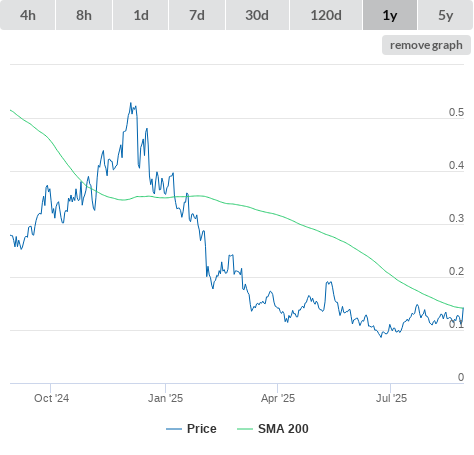Screen dimensions: 474x455
Task: Click the active 1y range tab
Action: [x=390, y=15]
